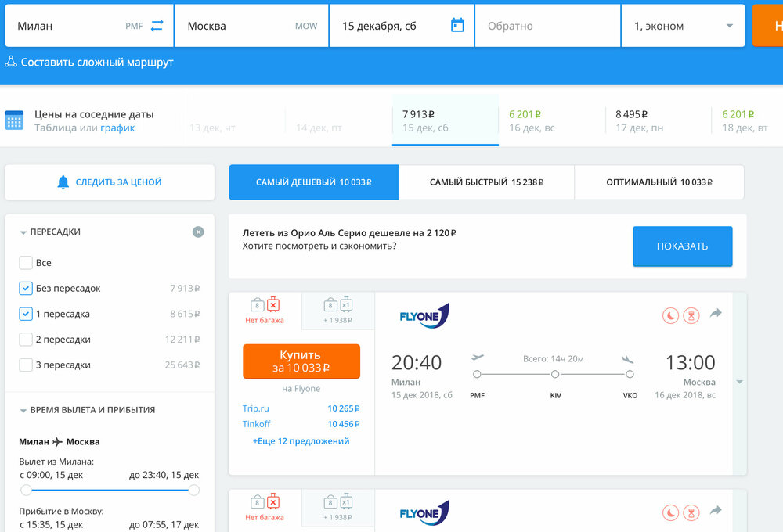Uncheck the Без пересадок checkbox

(x=26, y=288)
